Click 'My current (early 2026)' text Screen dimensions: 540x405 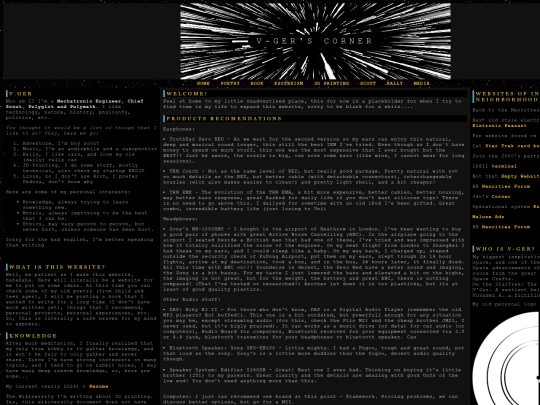[42, 386]
